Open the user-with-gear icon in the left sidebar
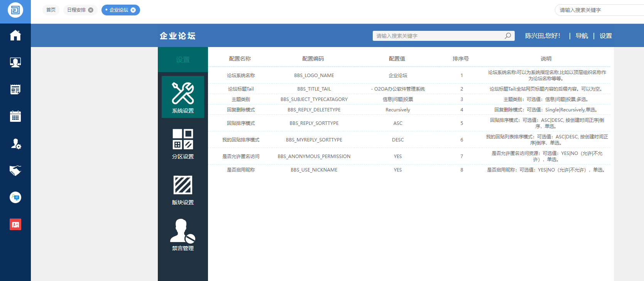 [x=15, y=144]
